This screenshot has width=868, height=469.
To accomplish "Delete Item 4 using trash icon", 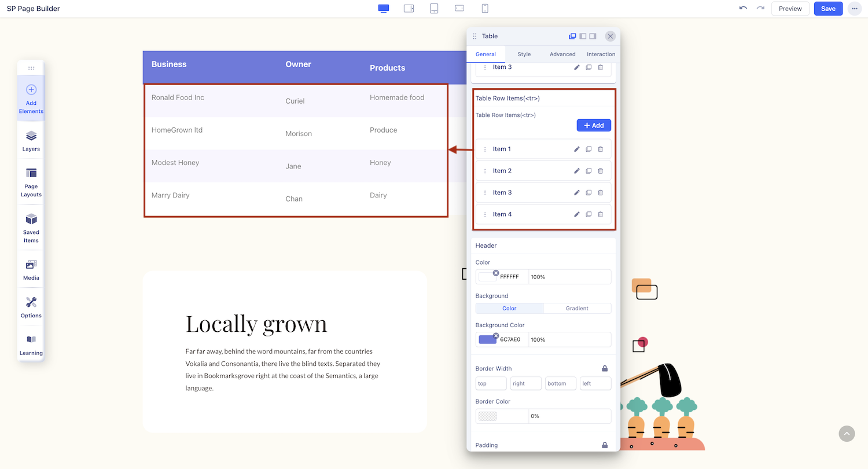I will (x=600, y=214).
